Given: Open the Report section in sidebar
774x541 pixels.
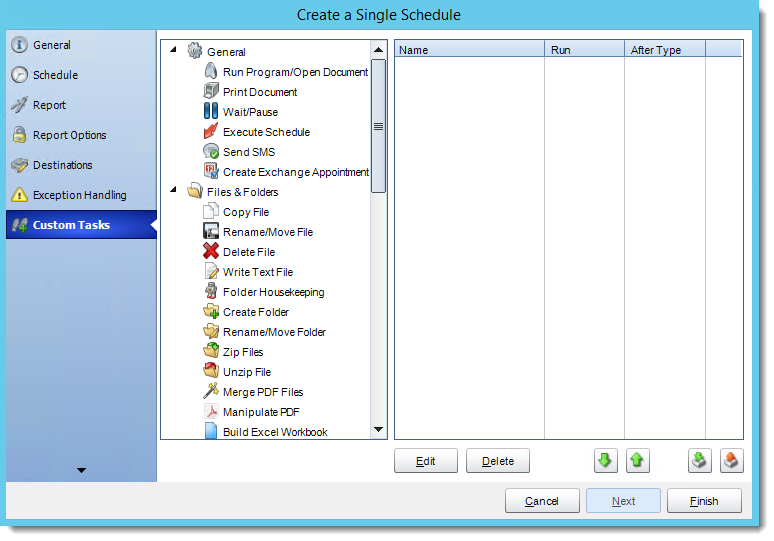Looking at the screenshot, I should click(x=81, y=105).
